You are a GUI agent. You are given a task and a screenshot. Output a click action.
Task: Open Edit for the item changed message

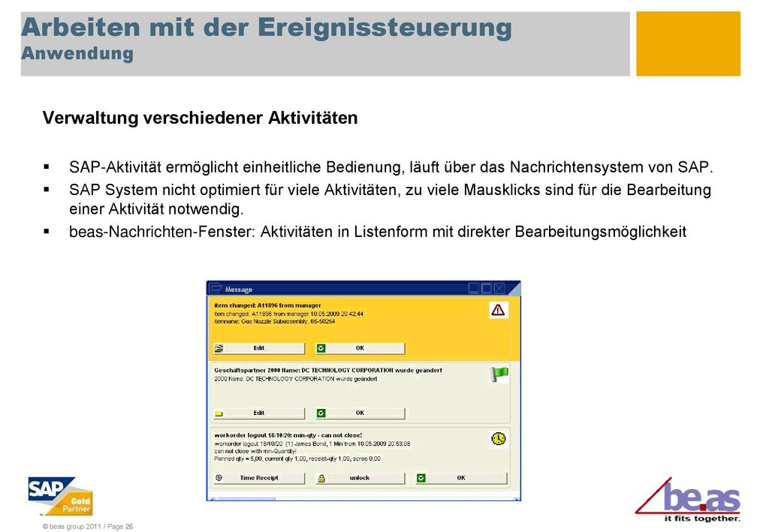[259, 348]
